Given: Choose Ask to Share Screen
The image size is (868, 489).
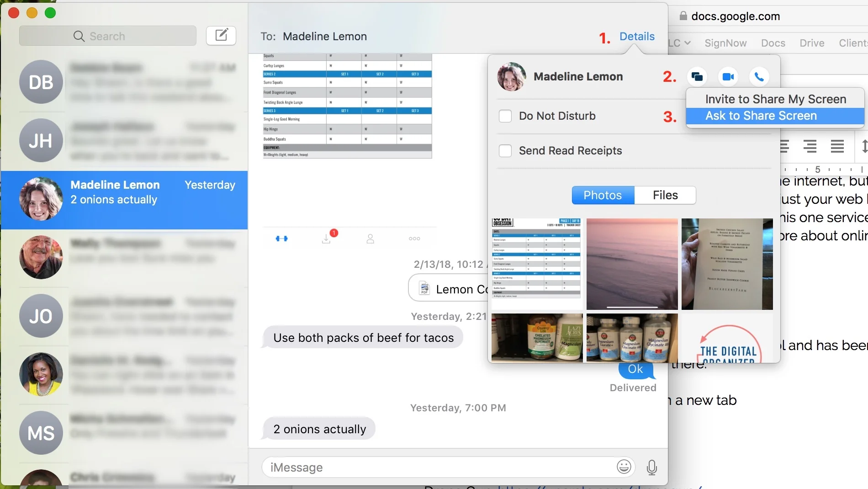Looking at the screenshot, I should 775,116.
